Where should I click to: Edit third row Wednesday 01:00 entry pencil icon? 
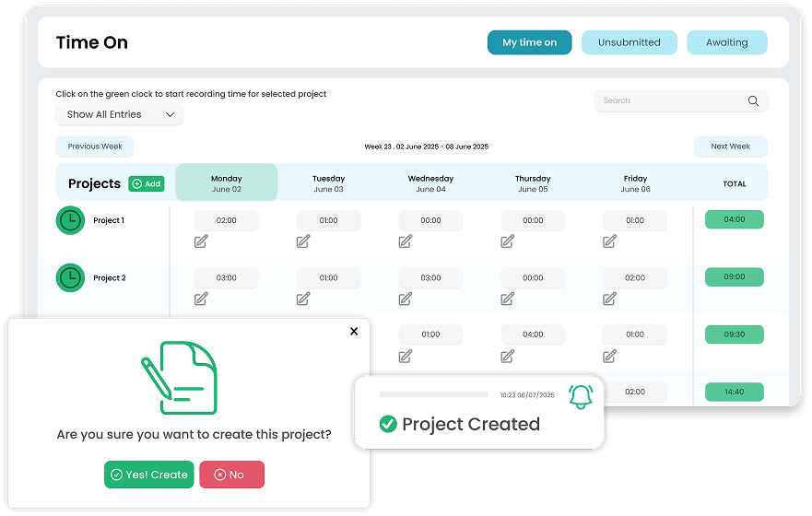[405, 356]
